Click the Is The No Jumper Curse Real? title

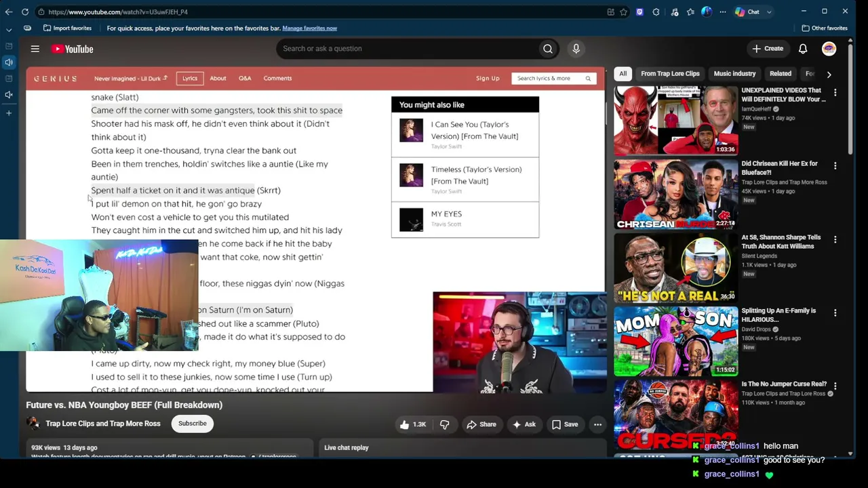click(784, 384)
